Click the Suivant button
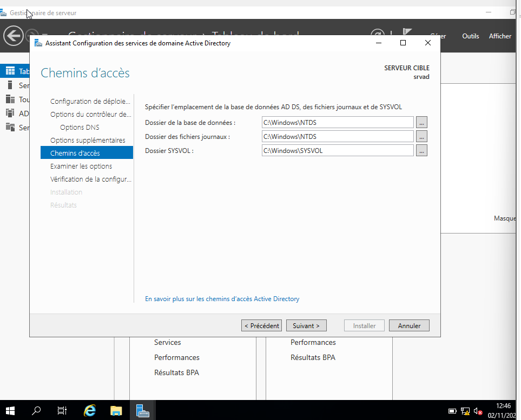Screen dimensions: 521x420 point(306,326)
